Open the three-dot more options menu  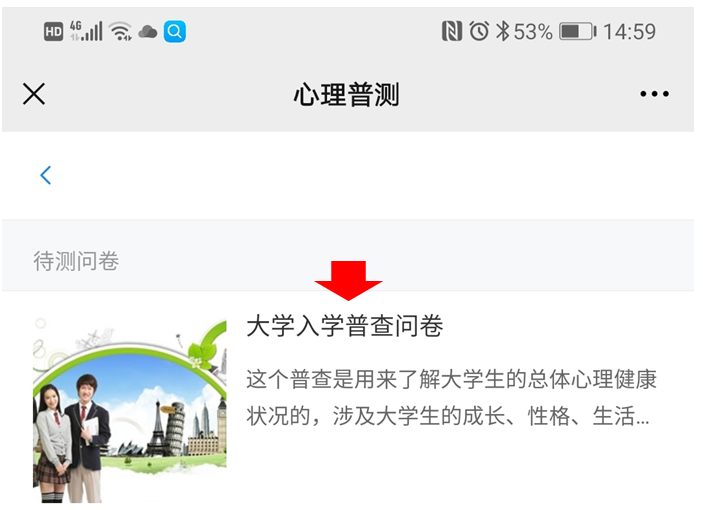pyautogui.click(x=655, y=94)
